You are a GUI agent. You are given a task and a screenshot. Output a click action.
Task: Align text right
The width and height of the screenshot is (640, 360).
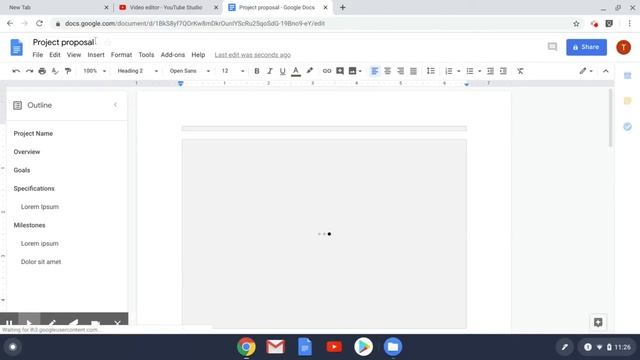coord(400,71)
